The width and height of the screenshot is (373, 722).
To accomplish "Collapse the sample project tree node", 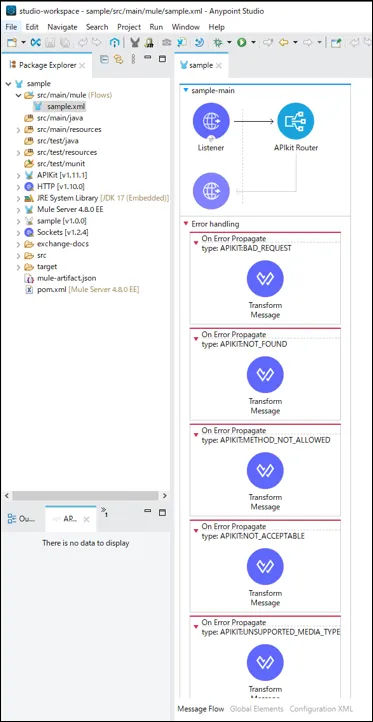I will pos(8,84).
